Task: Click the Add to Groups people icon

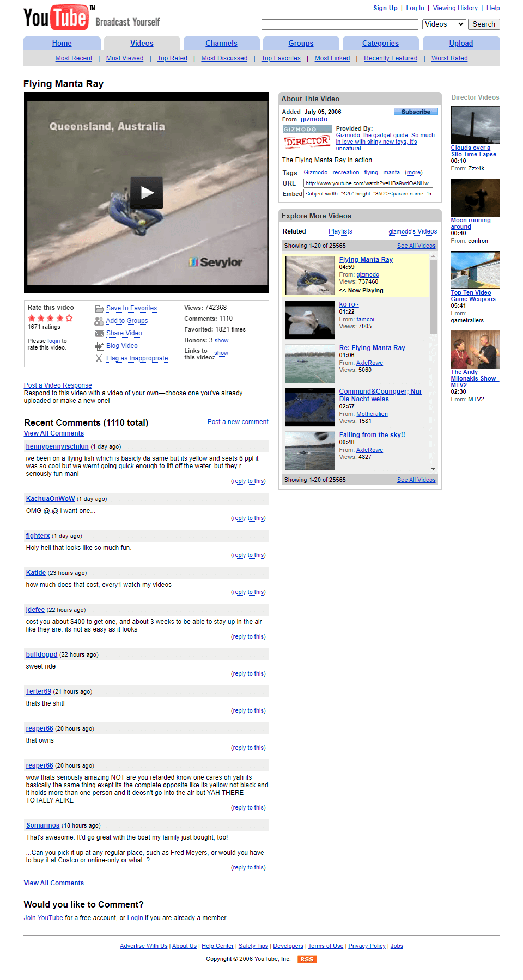Action: click(99, 321)
